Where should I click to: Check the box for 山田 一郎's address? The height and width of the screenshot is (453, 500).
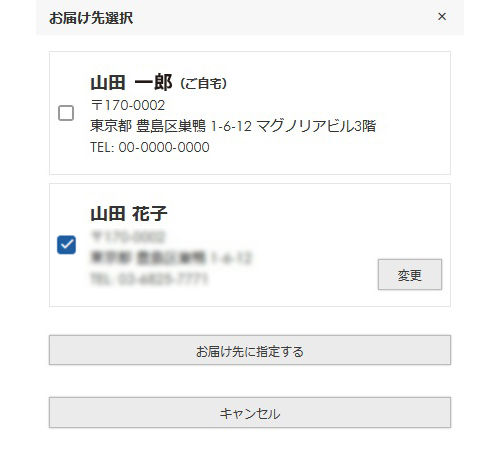[x=66, y=113]
